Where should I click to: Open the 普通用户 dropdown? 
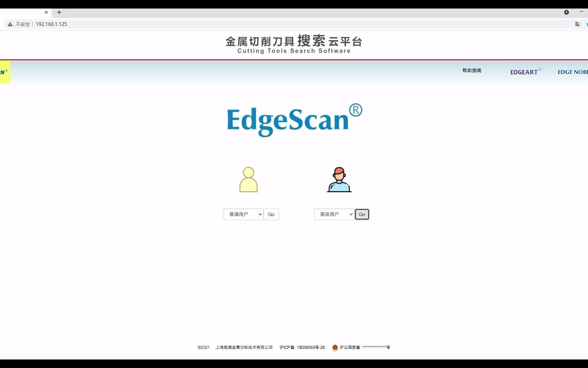[244, 214]
